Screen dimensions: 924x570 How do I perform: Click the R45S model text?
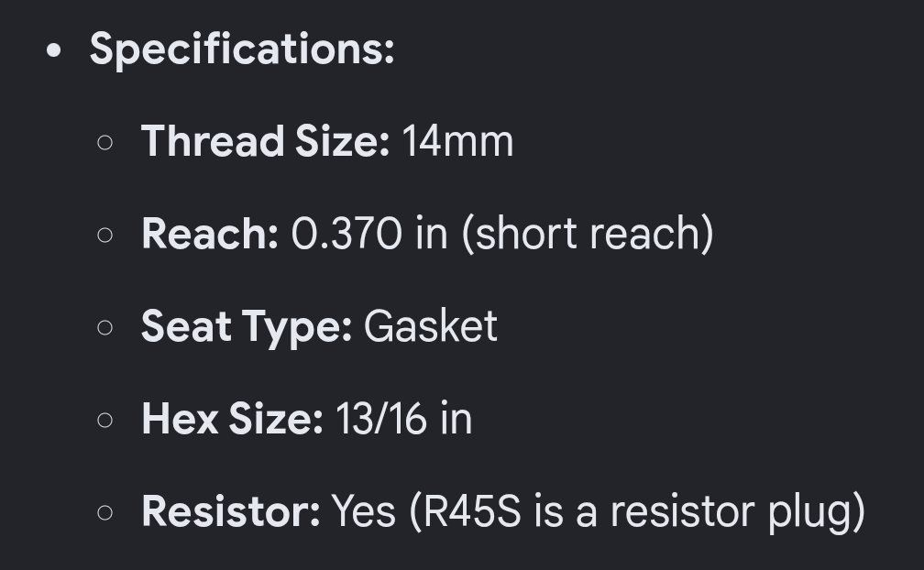(x=472, y=511)
